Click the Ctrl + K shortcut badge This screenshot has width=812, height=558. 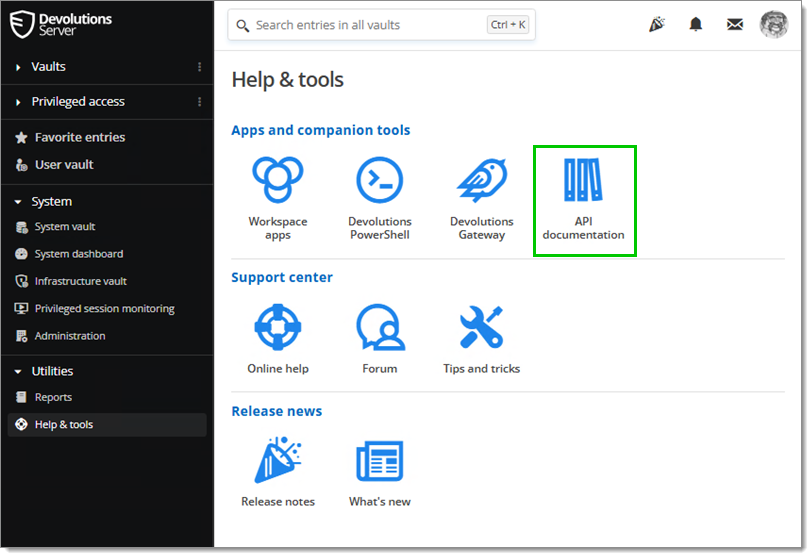[x=508, y=25]
